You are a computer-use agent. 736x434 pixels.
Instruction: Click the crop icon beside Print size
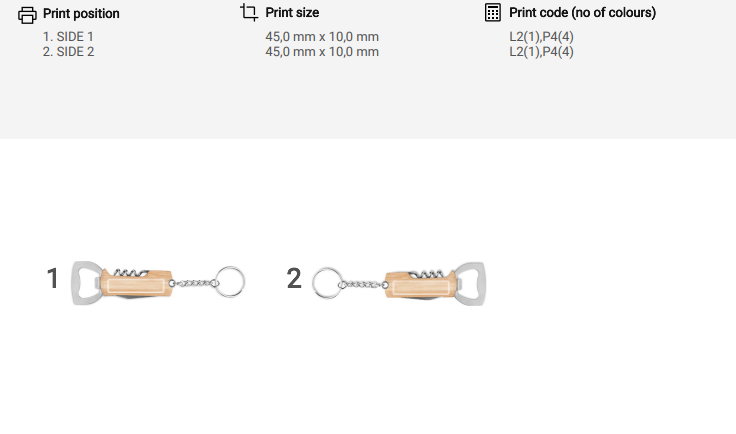pos(249,13)
